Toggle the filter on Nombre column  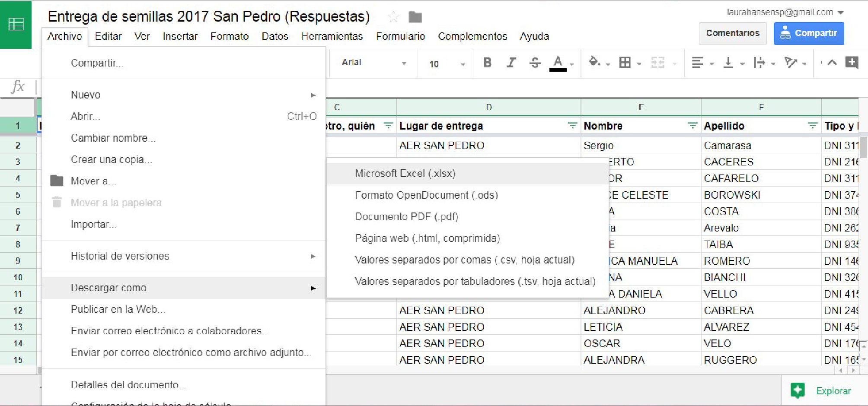point(692,126)
